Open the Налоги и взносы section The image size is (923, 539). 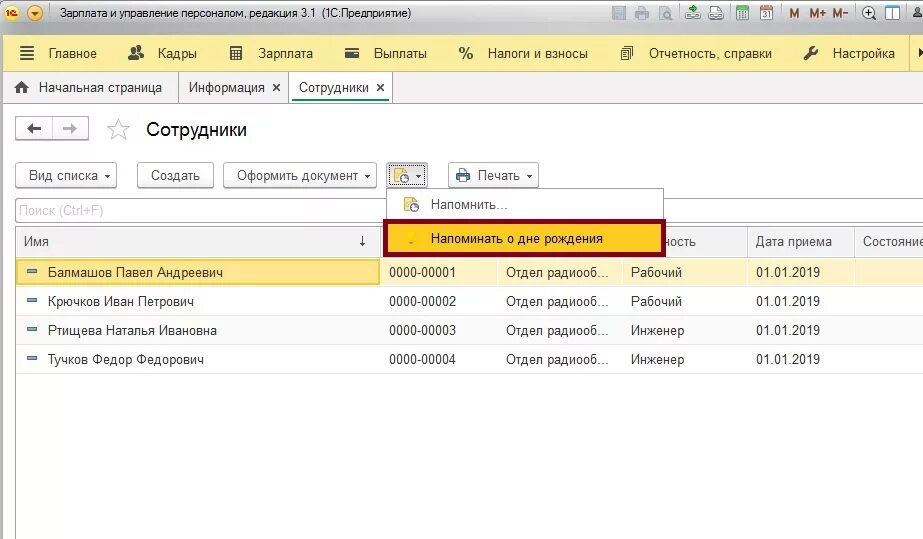523,54
